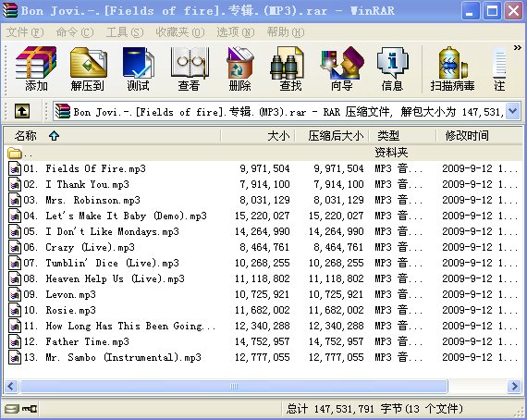Click the 扫描病毒 (Scan virus) icon
Screen dimensions: 527x420
(452, 69)
